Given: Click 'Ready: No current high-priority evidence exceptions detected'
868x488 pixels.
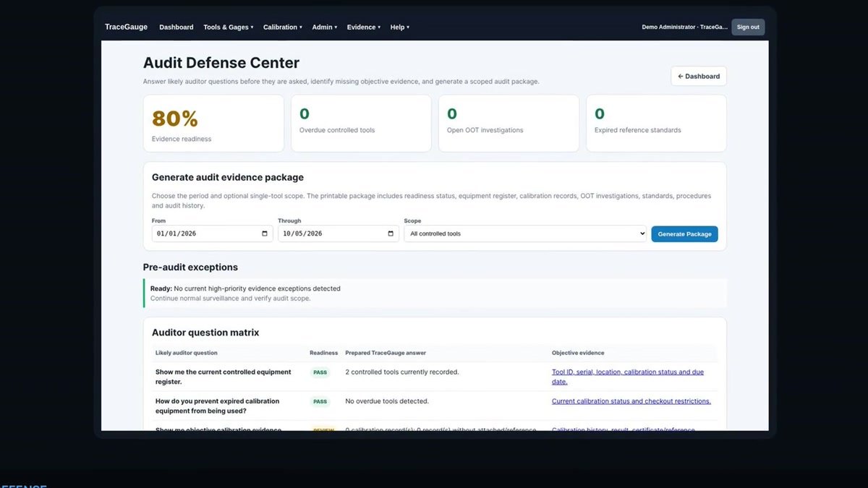Looking at the screenshot, I should point(245,288).
